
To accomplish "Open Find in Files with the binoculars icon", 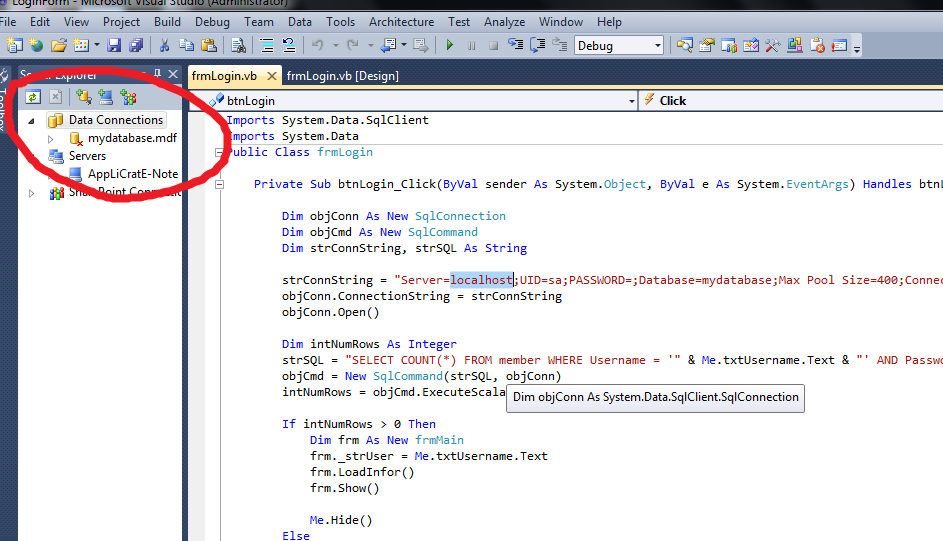I will [238, 45].
